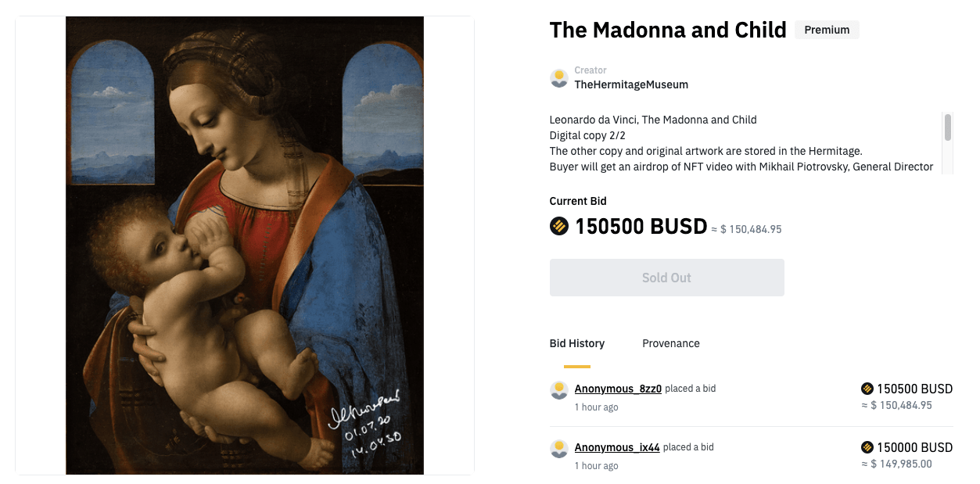The width and height of the screenshot is (980, 484).
Task: Click the Leonardo da Vinci description text
Action: 653,120
